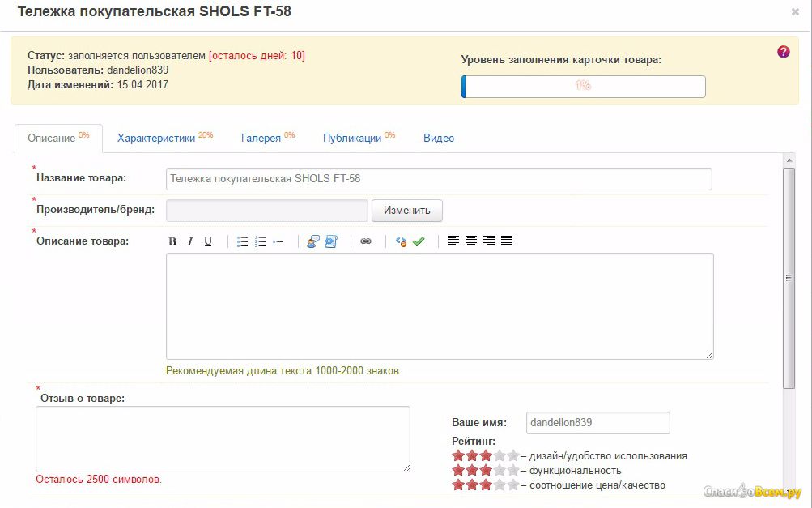Click the 'Уровень заполнения карточки товара:' label
812x508 pixels.
[561, 60]
